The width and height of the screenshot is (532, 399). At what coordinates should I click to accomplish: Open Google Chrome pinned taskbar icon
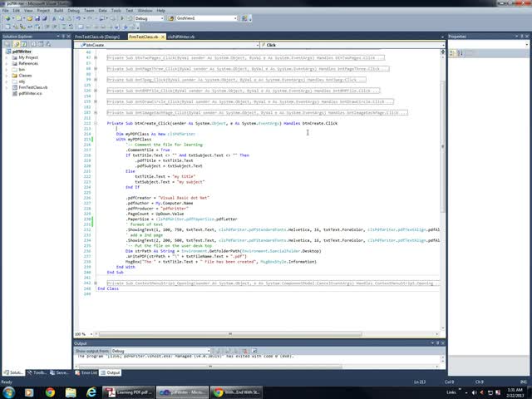[50, 392]
